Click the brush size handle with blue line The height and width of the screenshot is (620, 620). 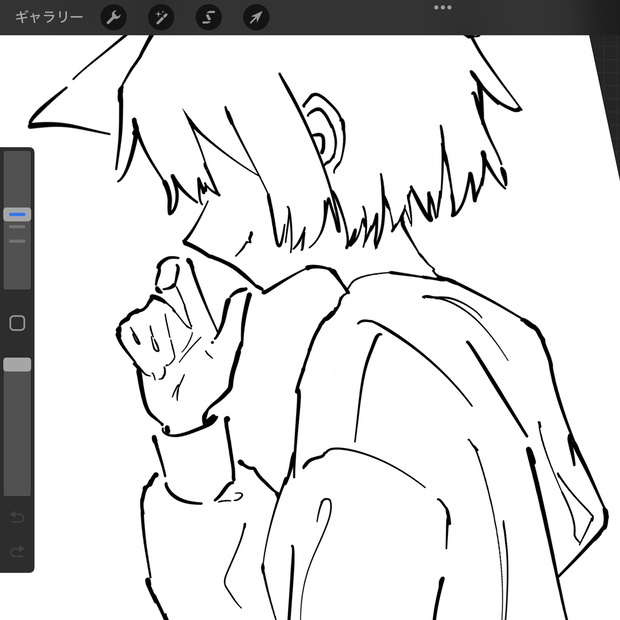coord(17,214)
